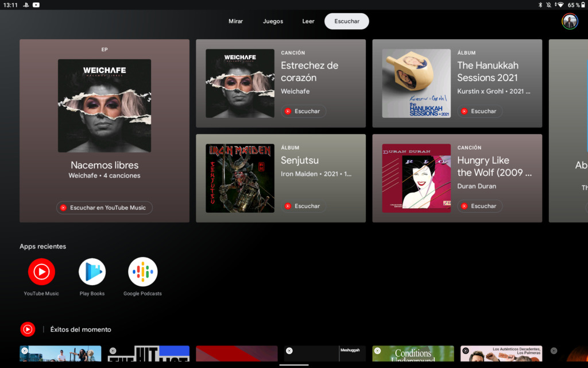Open the Nacemos libres EP cover art
This screenshot has width=588, height=368.
105,106
